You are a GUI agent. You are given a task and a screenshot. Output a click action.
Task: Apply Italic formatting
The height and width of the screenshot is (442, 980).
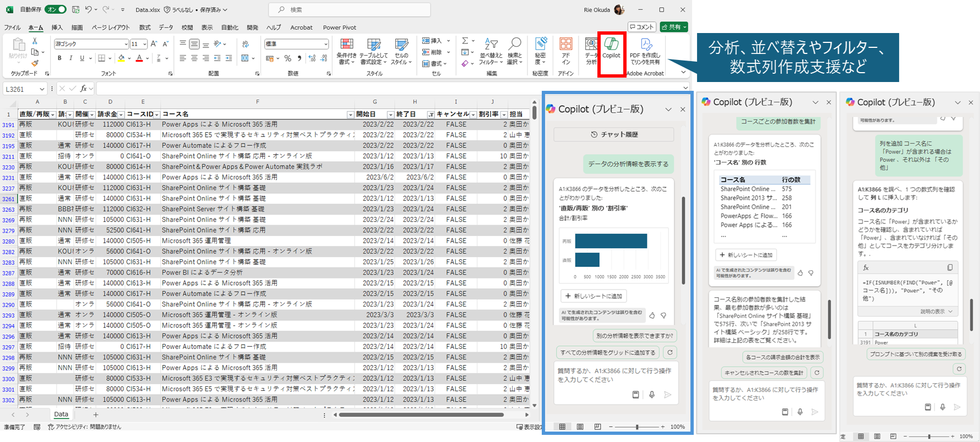70,58
